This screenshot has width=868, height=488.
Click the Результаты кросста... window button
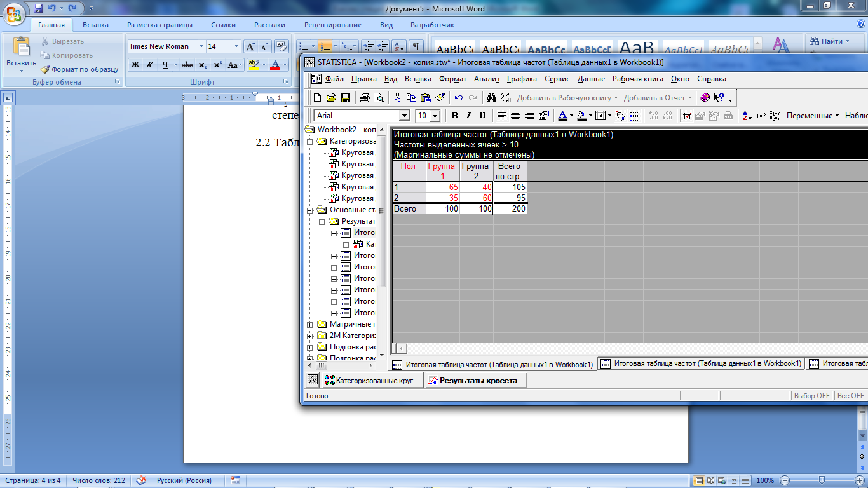point(476,381)
